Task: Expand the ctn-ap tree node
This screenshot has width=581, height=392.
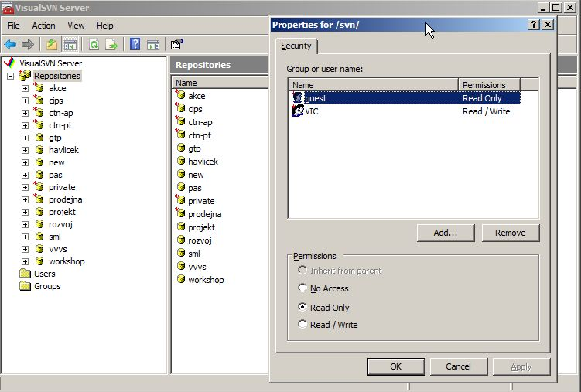Action: coord(25,113)
